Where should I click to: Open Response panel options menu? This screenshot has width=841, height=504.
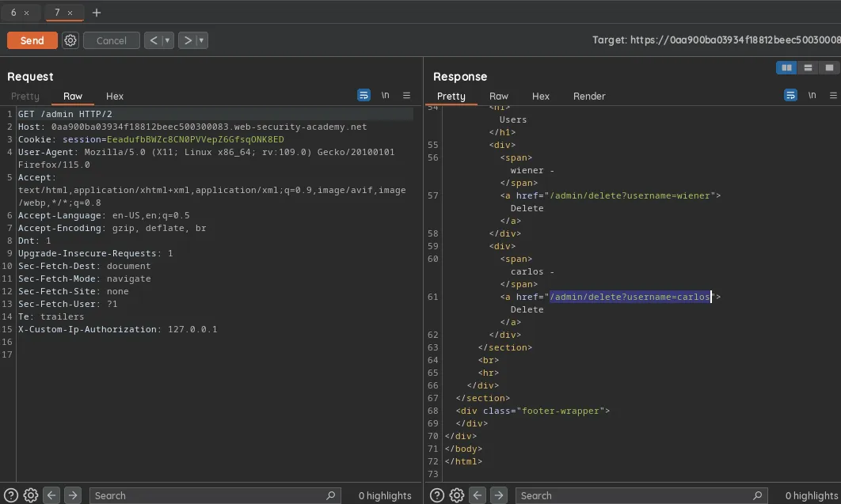[834, 95]
